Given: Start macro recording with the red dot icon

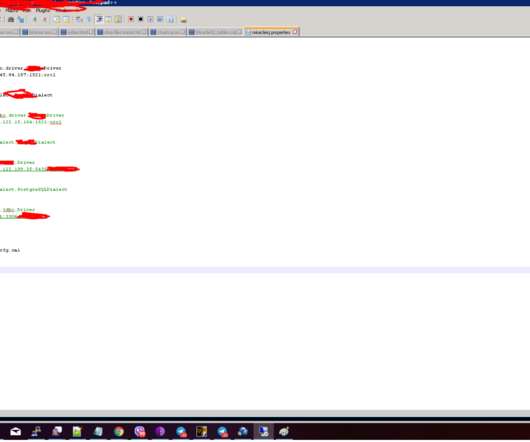Looking at the screenshot, I should (131, 19).
